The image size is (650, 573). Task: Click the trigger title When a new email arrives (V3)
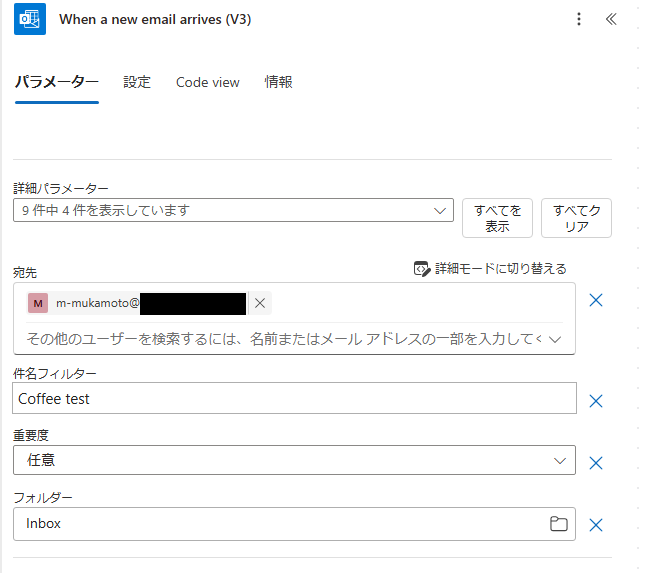pyautogui.click(x=155, y=19)
